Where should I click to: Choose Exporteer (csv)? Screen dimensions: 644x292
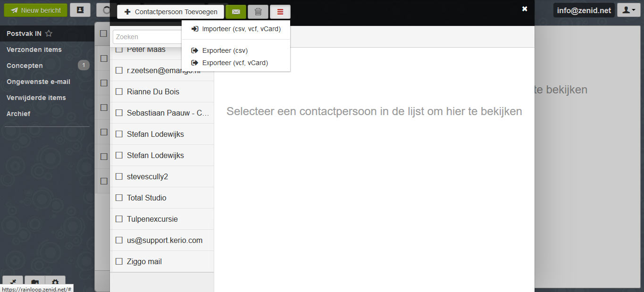point(236,50)
